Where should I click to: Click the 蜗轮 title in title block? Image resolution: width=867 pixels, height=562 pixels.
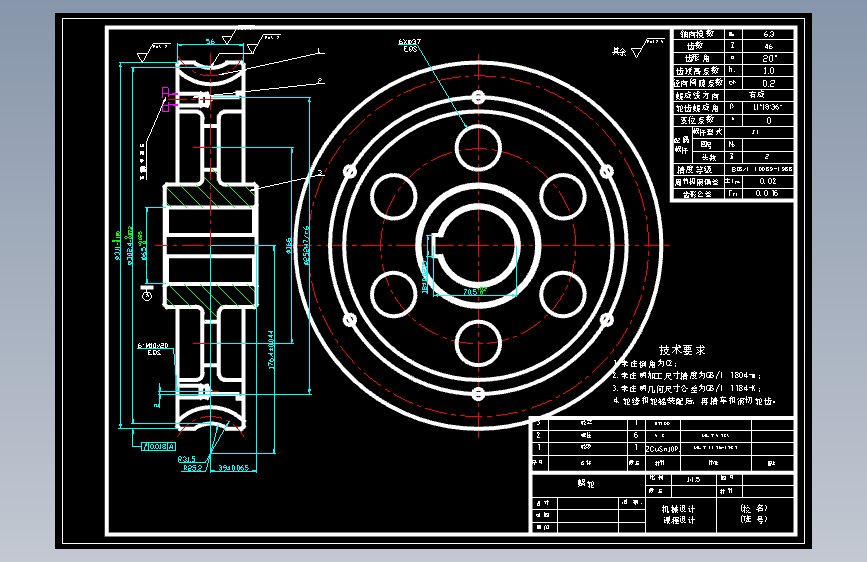586,483
